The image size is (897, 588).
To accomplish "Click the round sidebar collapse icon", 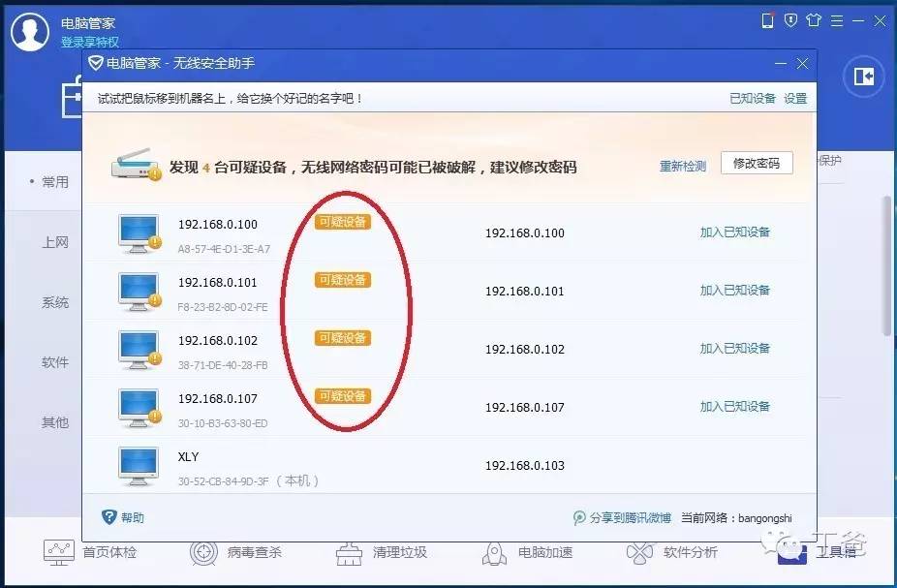I will [864, 77].
